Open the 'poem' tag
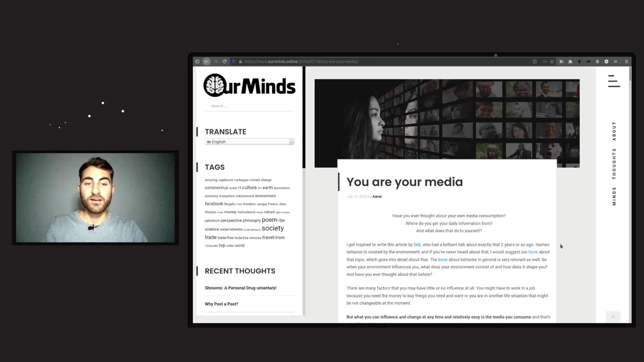The width and height of the screenshot is (644, 362). coord(270,220)
